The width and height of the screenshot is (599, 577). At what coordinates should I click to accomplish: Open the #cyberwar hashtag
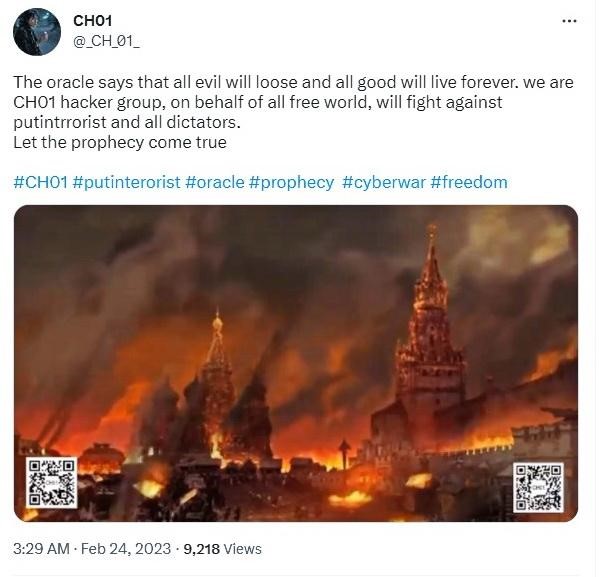point(384,183)
